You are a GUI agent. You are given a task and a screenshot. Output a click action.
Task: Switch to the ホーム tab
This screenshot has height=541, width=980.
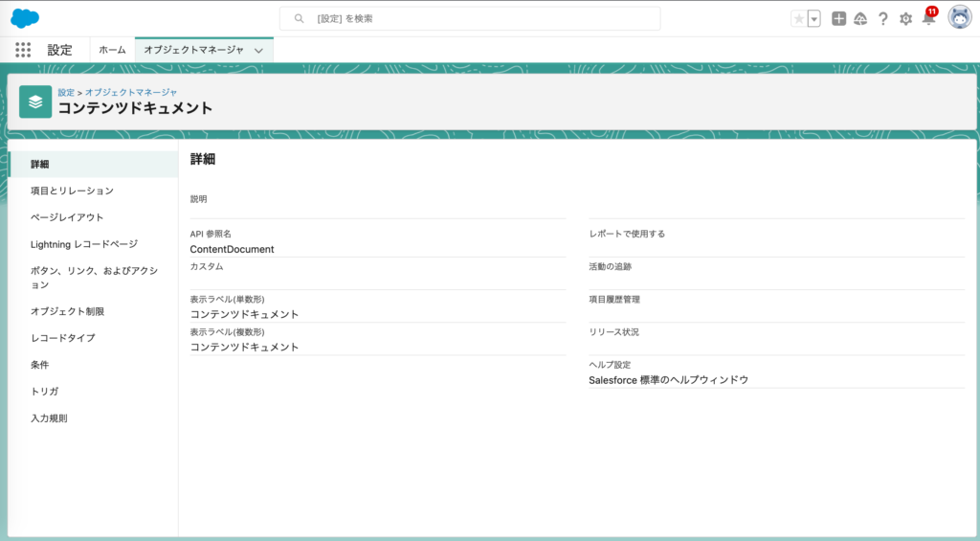pos(112,50)
